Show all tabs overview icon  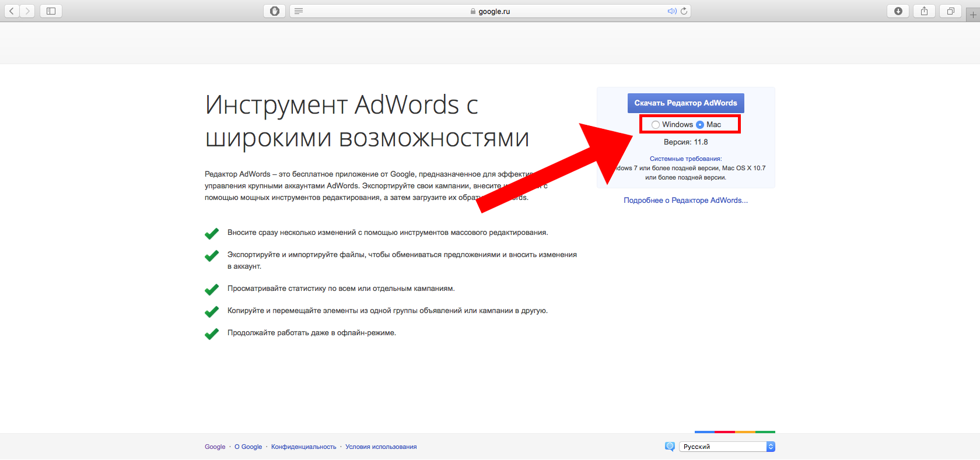click(x=950, y=11)
